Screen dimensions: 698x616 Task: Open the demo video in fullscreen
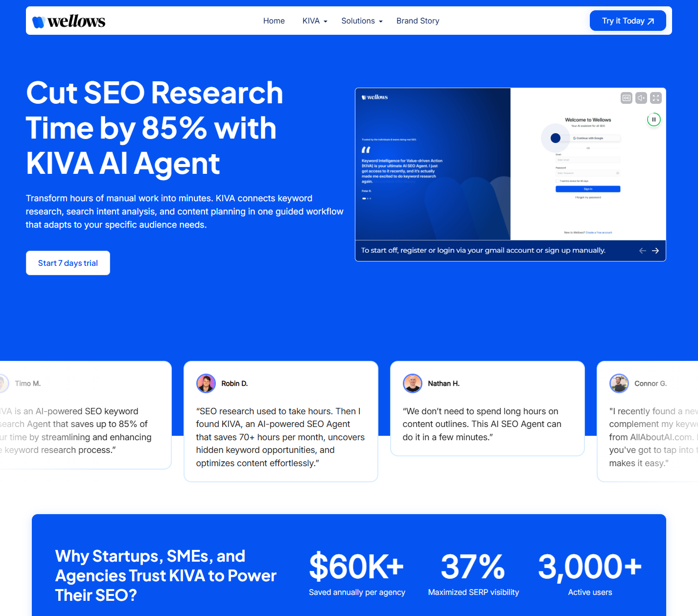click(x=656, y=98)
